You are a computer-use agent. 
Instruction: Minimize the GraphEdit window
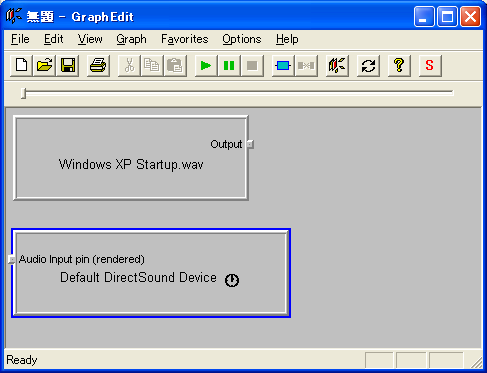[x=424, y=16]
